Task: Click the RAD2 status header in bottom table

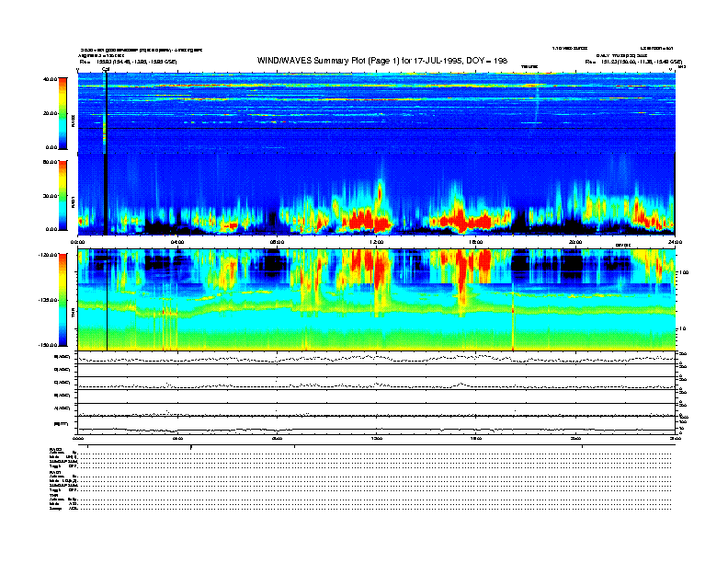Action: click(56, 449)
